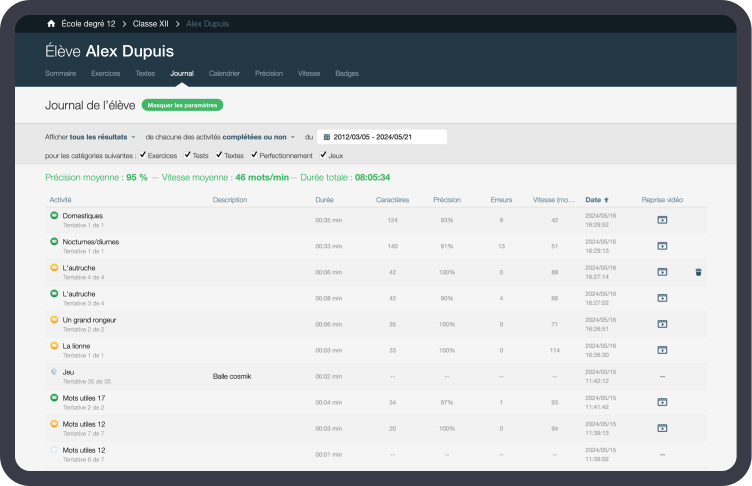Sort table by Précision column header

pyautogui.click(x=447, y=200)
